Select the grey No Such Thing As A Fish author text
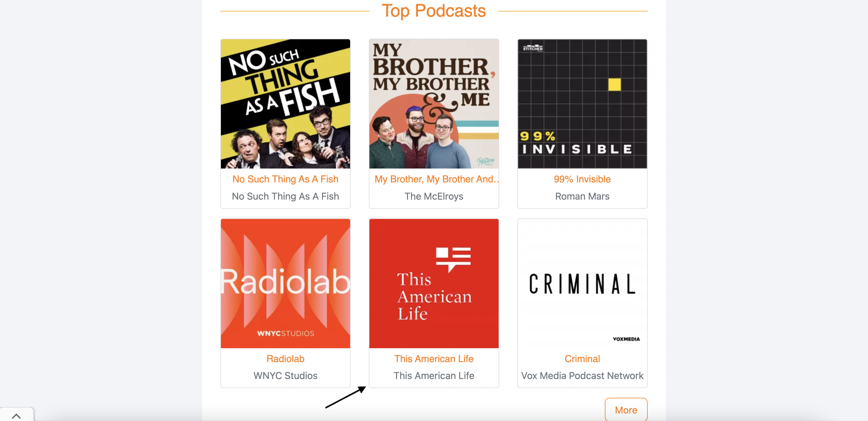 point(286,196)
